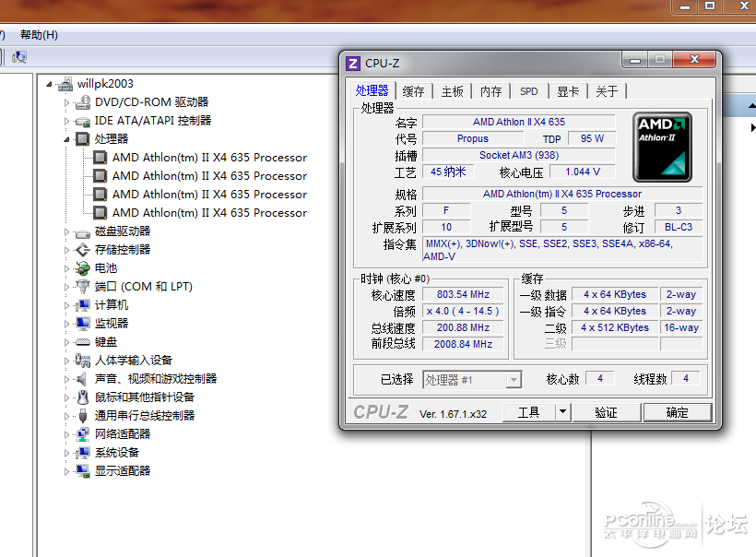Click the 核心电压 value 1.044 V
The width and height of the screenshot is (756, 557).
583,172
